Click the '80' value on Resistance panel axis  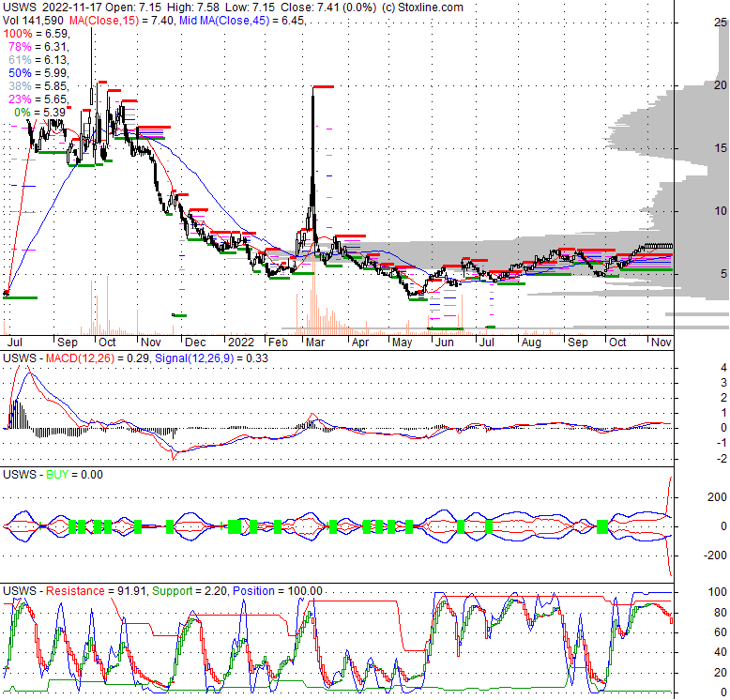click(x=721, y=612)
